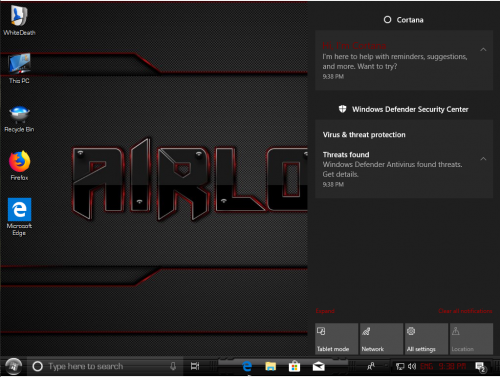Click the 'Virus & threat protection' heading
The height and width of the screenshot is (377, 500).
pos(364,135)
